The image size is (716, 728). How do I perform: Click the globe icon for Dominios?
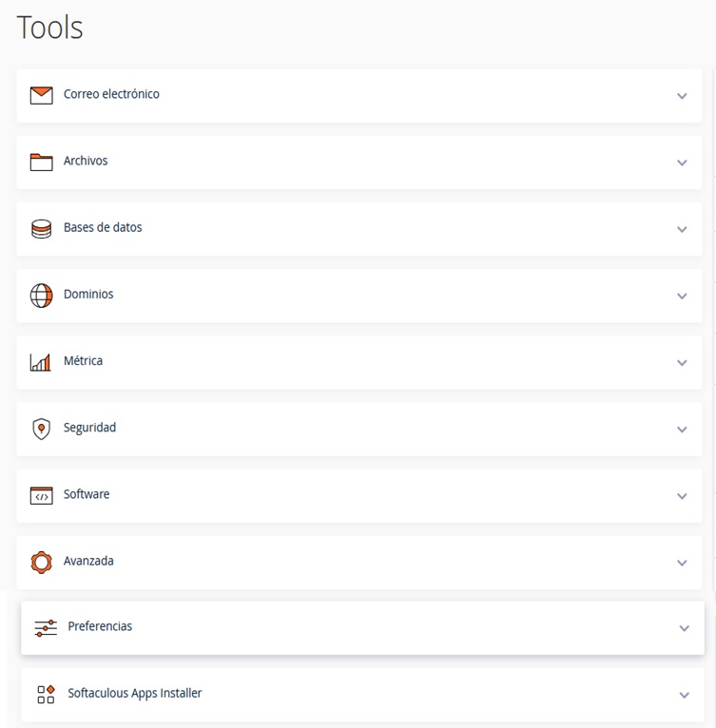coord(41,296)
